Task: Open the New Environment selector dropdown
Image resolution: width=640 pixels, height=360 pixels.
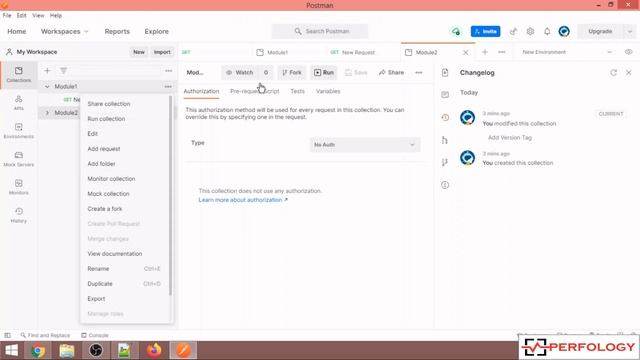Action: (567, 52)
